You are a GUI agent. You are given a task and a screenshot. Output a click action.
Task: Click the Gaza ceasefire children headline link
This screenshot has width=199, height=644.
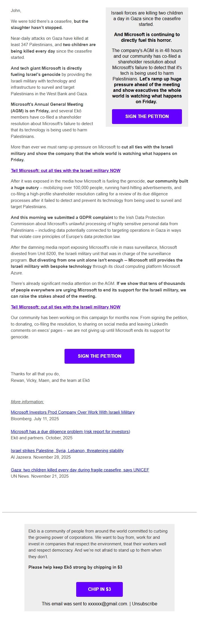80,470
